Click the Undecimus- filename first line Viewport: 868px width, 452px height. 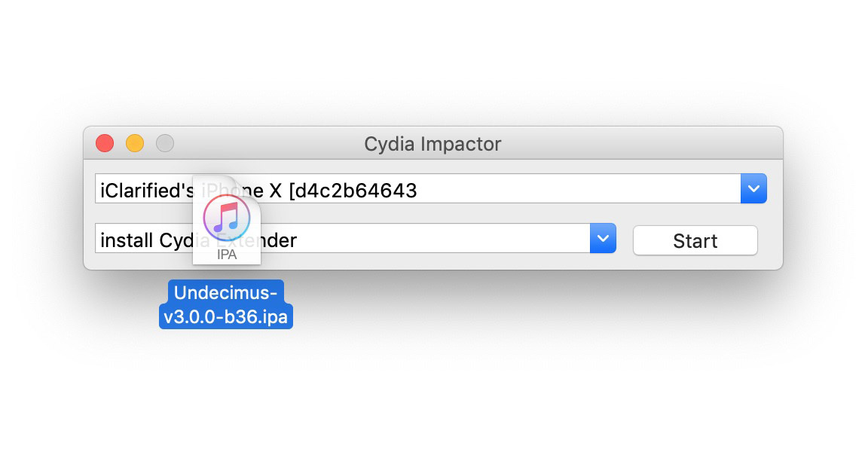click(227, 292)
